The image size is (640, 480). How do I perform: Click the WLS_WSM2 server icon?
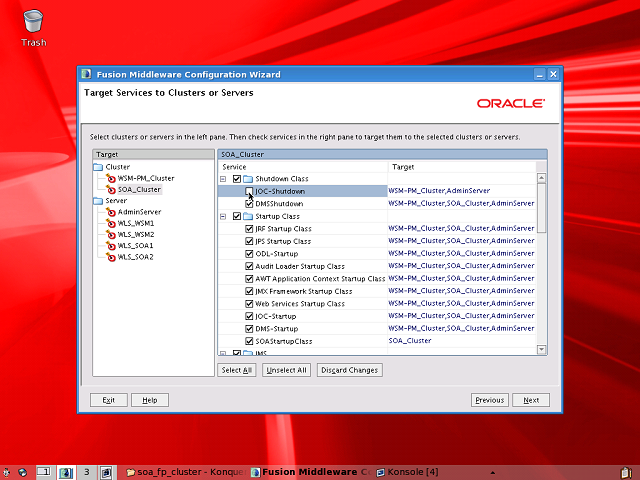(x=111, y=235)
